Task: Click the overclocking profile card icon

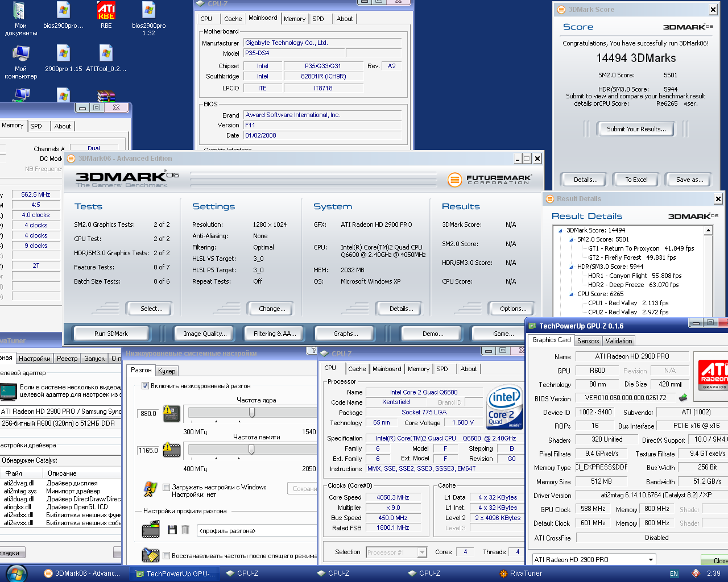Action: click(151, 530)
